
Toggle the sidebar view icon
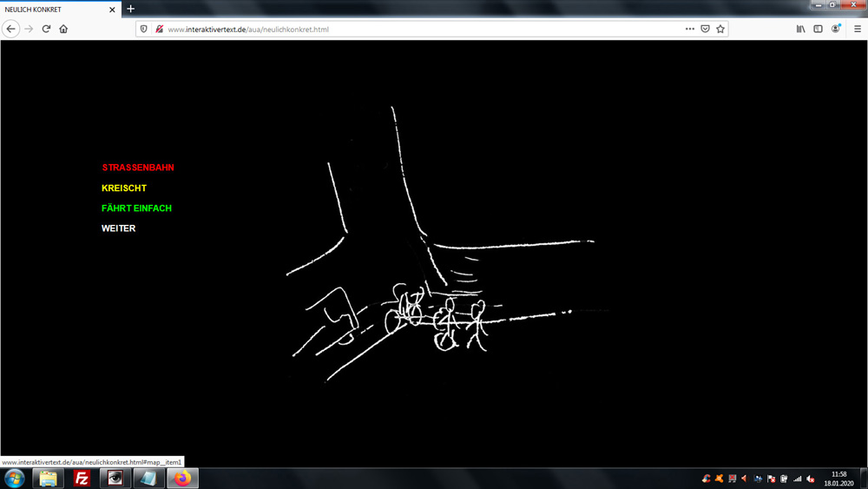(818, 29)
